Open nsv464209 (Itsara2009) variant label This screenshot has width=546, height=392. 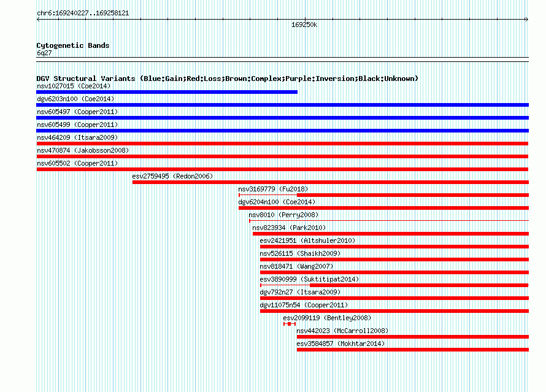(x=77, y=137)
